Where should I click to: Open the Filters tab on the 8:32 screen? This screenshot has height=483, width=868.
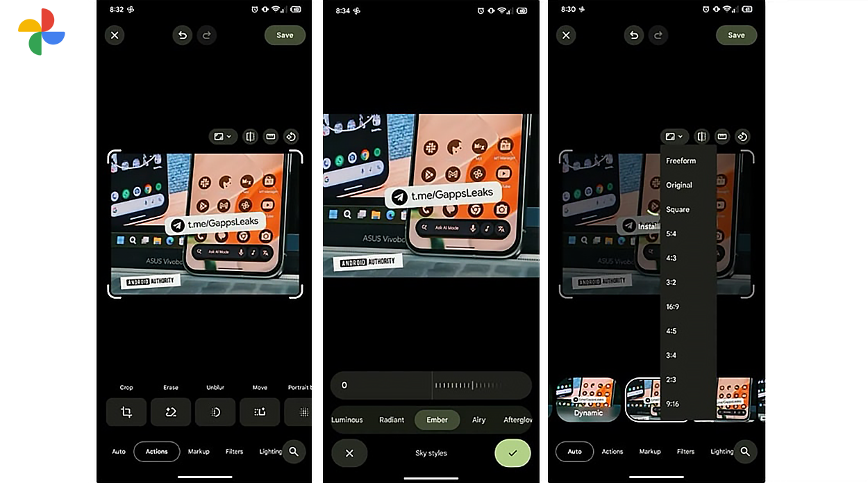click(x=235, y=452)
